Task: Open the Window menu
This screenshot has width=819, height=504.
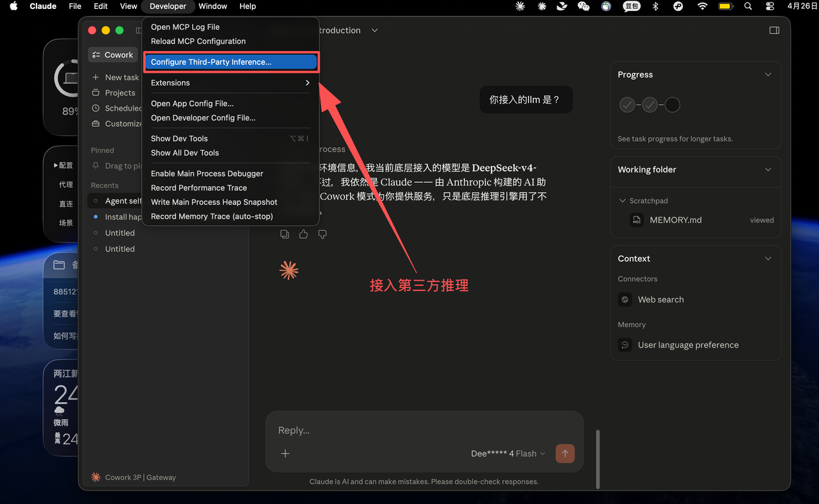Action: [x=213, y=6]
